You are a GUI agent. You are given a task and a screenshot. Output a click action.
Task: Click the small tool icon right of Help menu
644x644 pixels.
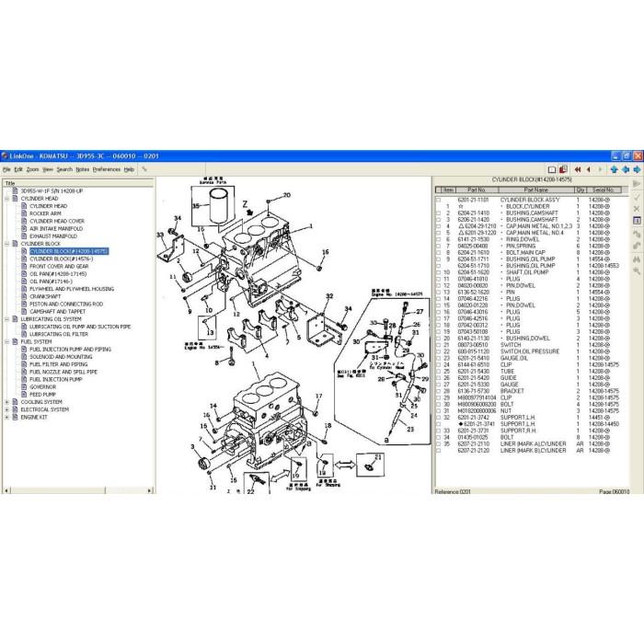click(x=144, y=168)
